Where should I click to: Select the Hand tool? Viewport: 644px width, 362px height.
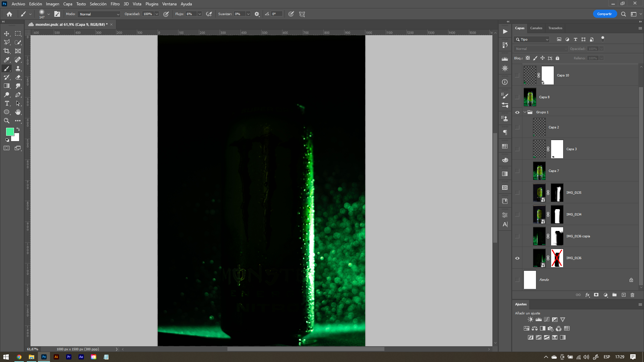coord(18,112)
